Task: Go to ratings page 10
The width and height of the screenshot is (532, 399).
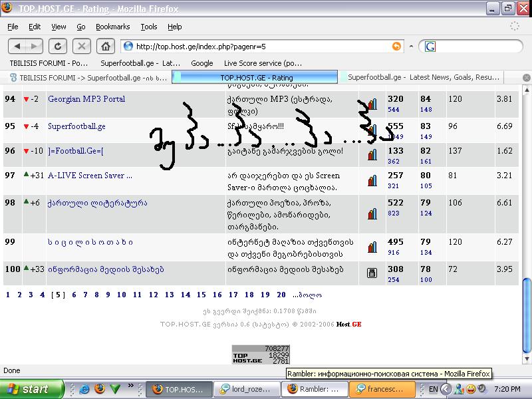Action: [122, 295]
